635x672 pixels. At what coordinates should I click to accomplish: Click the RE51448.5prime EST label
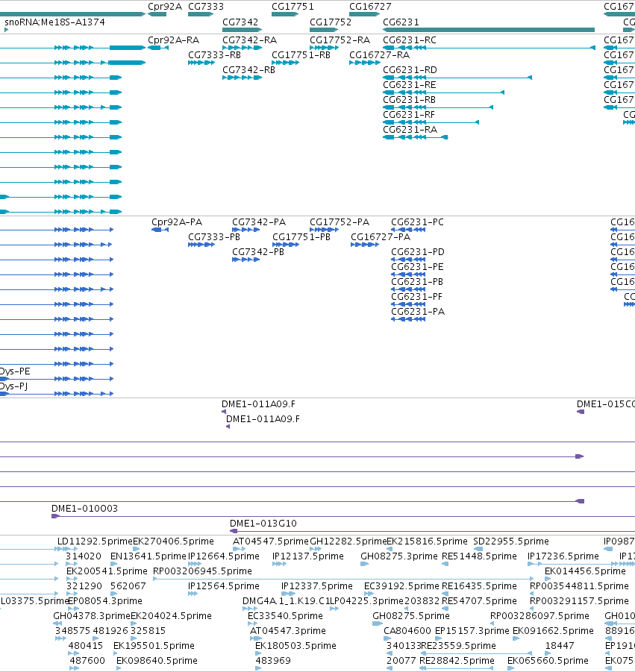pos(479,556)
